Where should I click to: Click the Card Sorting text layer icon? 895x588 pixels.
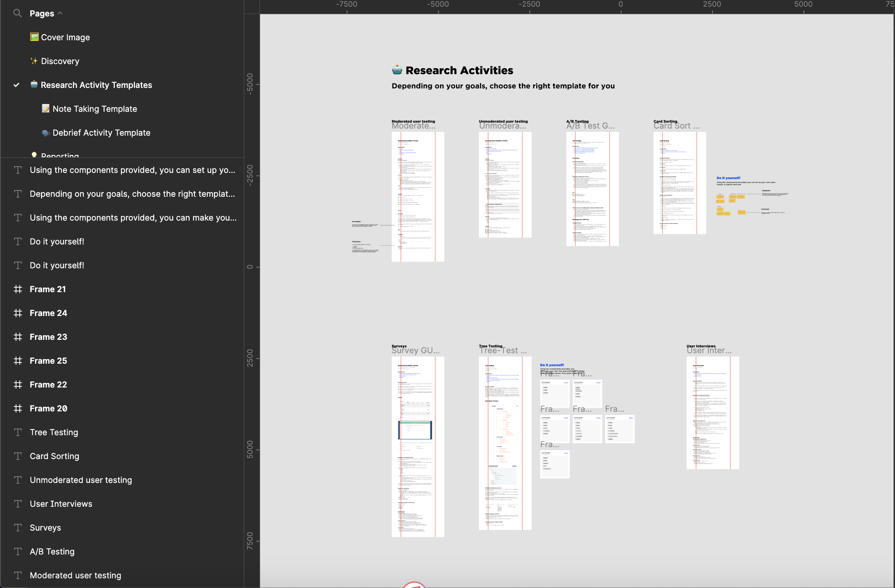point(18,456)
